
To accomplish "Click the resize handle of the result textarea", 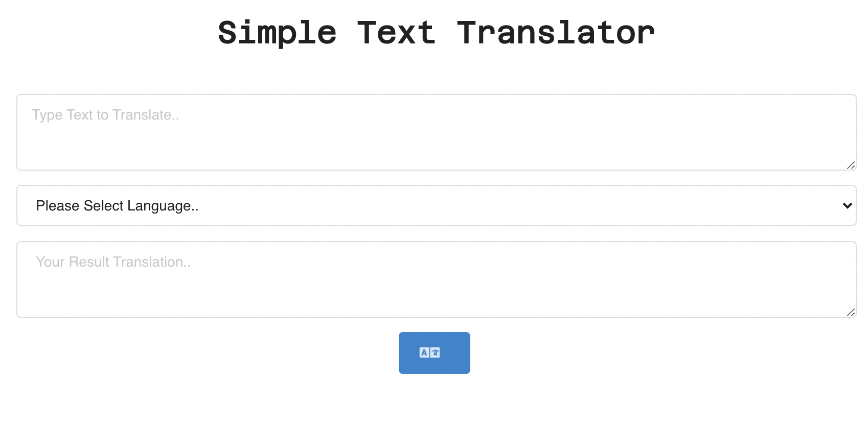I will (852, 312).
